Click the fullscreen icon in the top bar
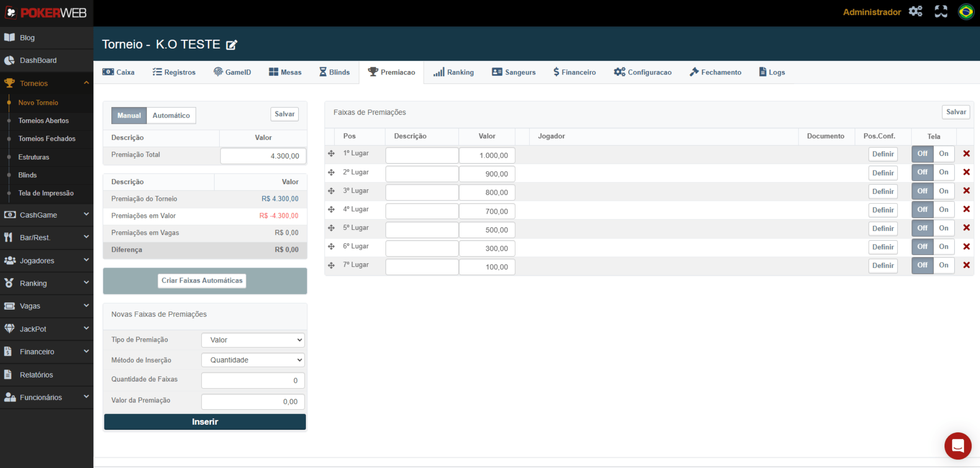 941,12
